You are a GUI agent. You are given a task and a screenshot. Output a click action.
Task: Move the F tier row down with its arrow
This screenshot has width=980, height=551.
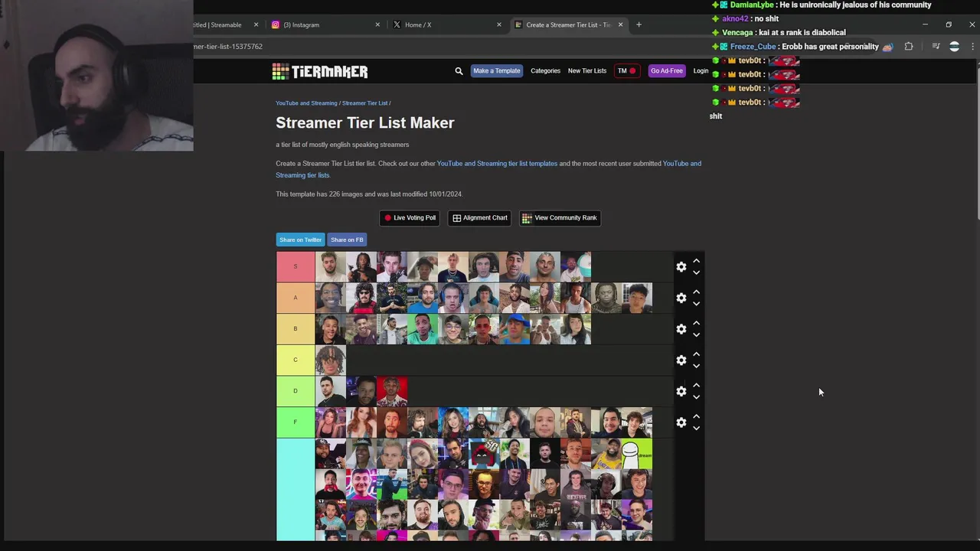(x=696, y=428)
